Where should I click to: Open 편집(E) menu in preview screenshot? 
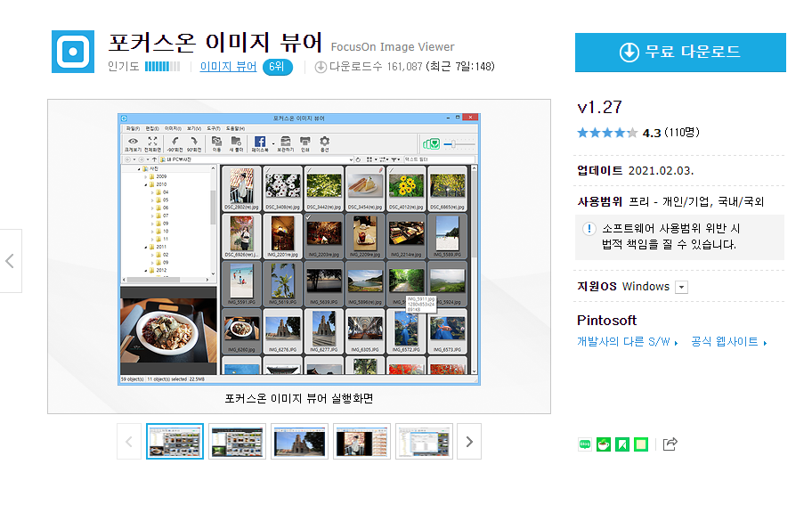[152, 128]
